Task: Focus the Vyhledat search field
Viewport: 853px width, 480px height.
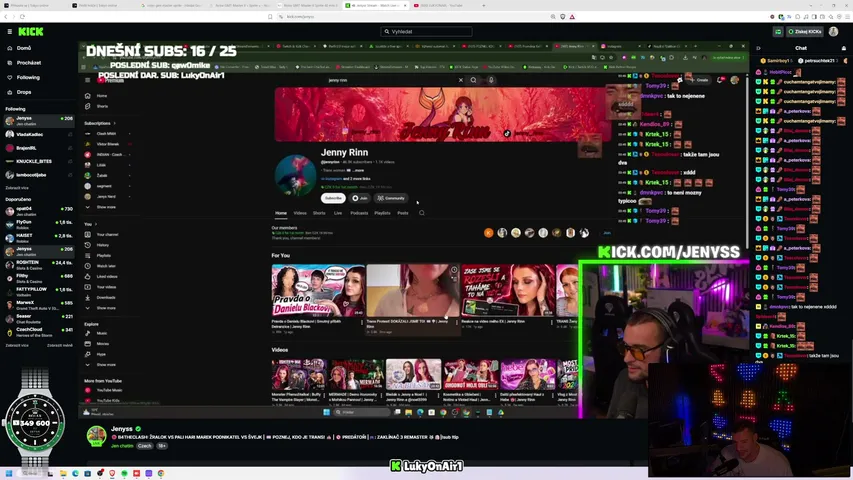Action: 426,32
